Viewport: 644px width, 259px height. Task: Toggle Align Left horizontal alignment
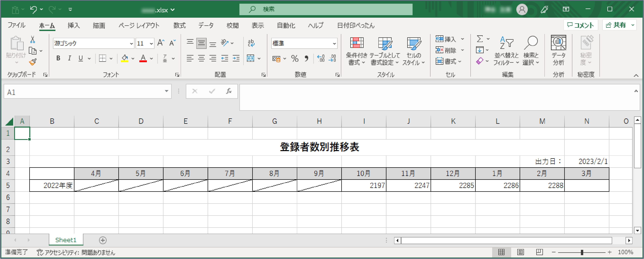tap(190, 58)
